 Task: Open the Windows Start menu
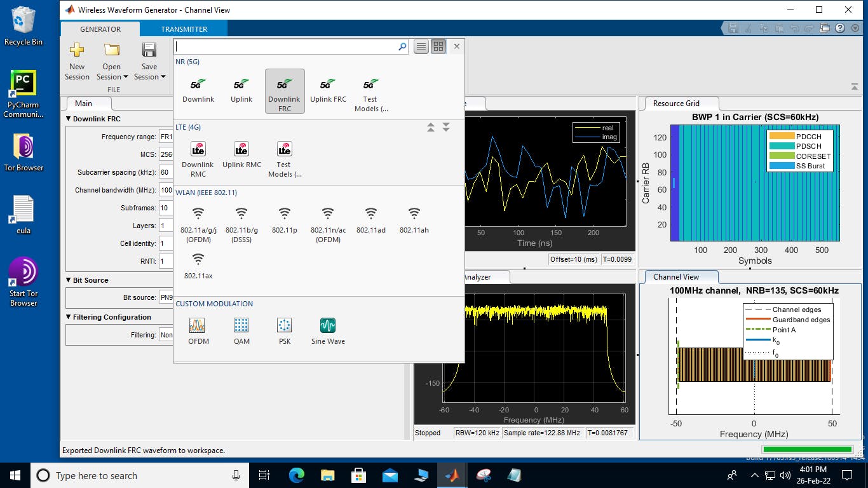(15, 475)
